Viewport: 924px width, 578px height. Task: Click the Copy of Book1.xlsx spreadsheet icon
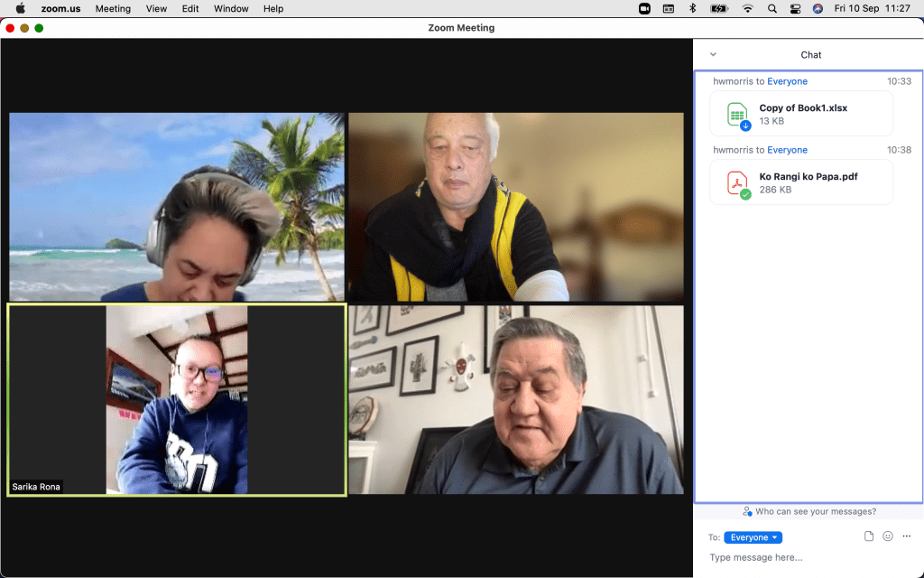click(738, 114)
